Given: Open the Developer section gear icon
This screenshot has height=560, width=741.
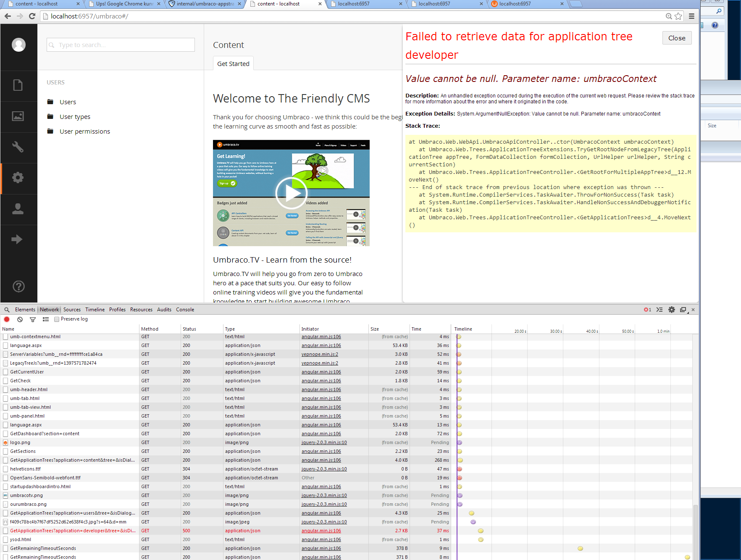Looking at the screenshot, I should (x=18, y=177).
